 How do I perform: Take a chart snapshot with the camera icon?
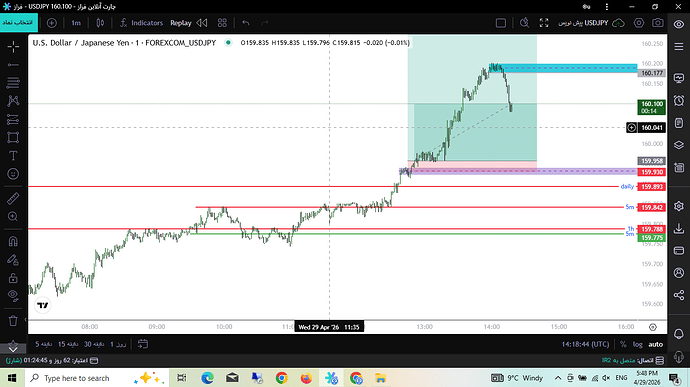click(x=658, y=23)
